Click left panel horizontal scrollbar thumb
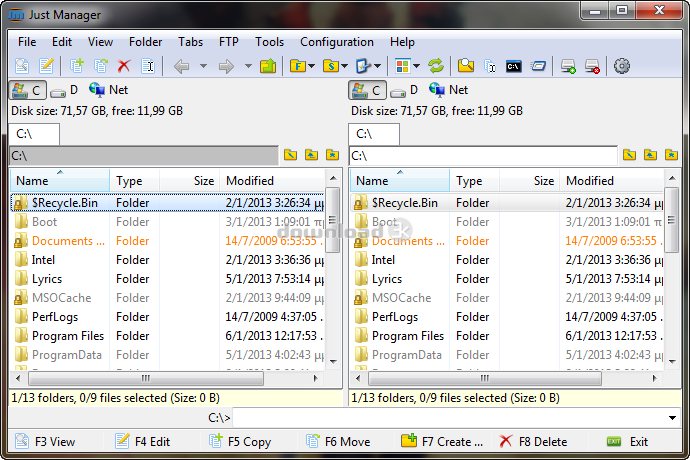The image size is (690, 460). [146, 378]
